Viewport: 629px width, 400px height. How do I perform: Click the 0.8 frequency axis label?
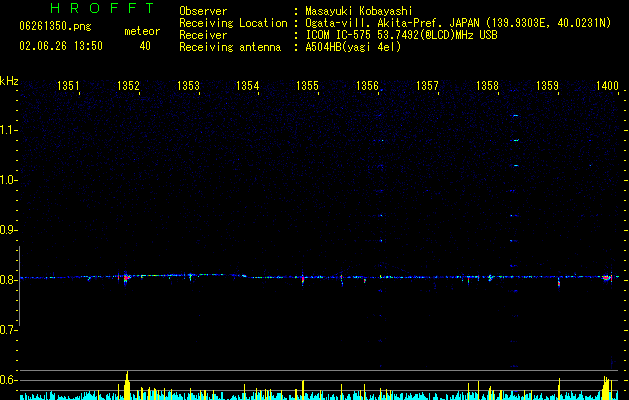pos(8,280)
